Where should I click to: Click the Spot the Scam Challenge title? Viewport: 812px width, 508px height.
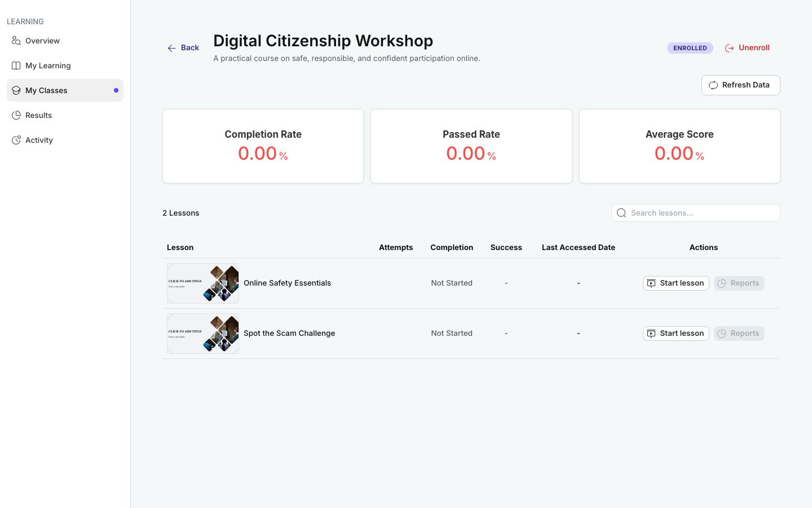(289, 334)
